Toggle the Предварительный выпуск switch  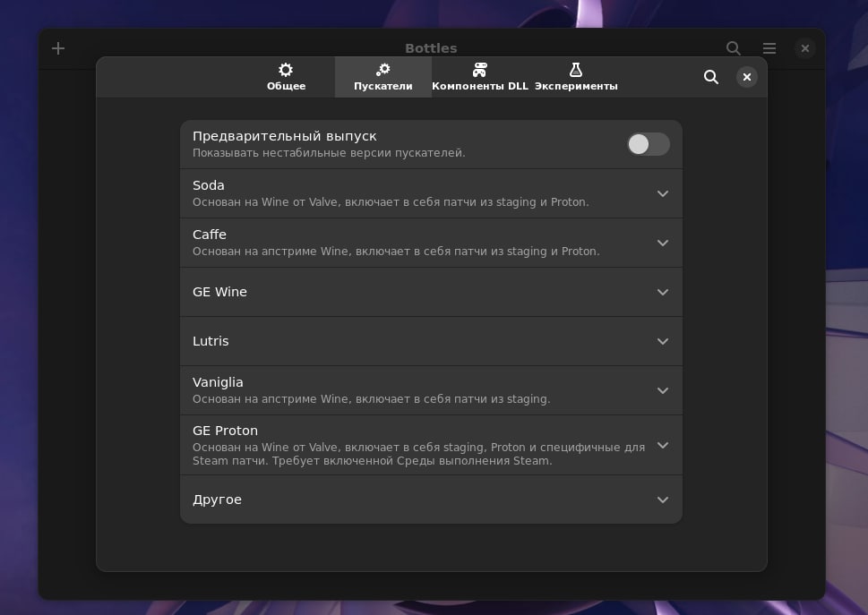coord(649,144)
